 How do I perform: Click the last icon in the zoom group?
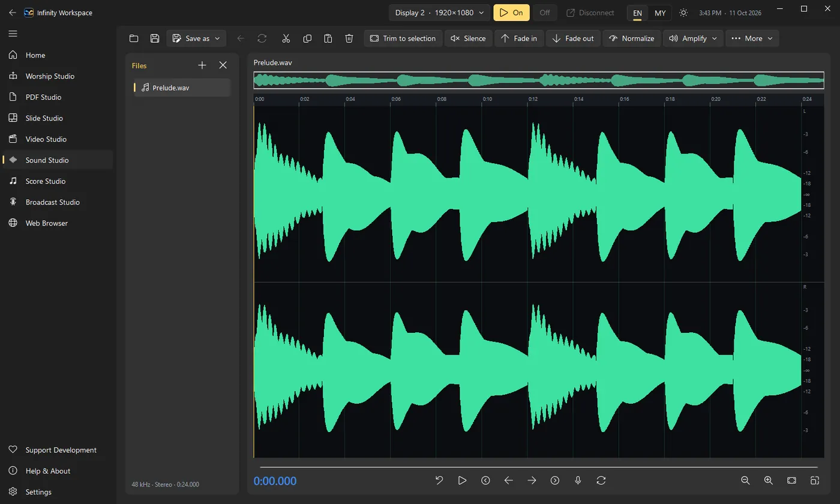(815, 480)
